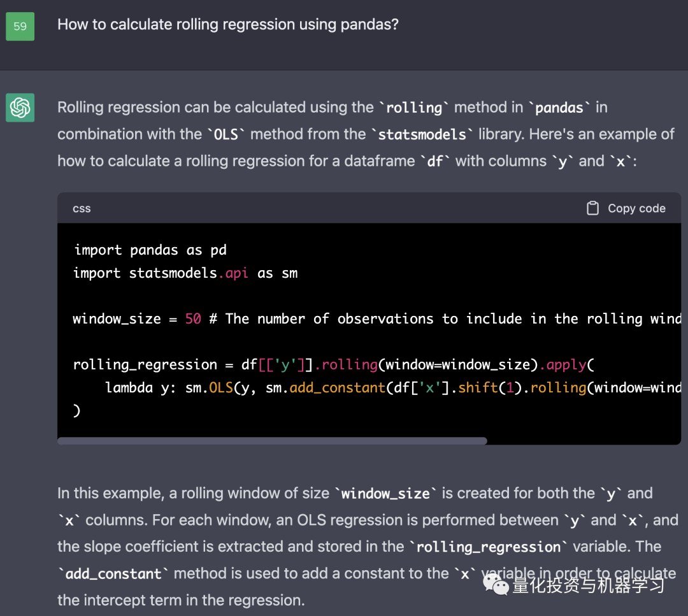Click the "rolling_regression" variable in the code
Image resolution: width=688 pixels, height=616 pixels.
145,364
